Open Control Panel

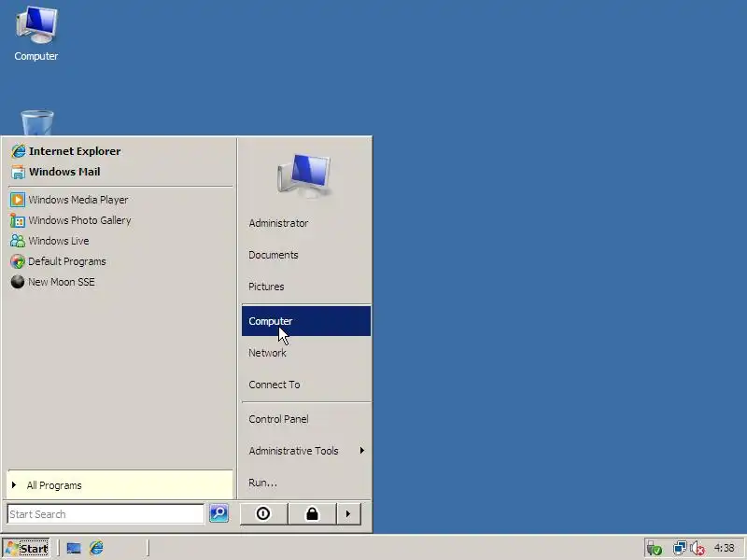coord(306,419)
